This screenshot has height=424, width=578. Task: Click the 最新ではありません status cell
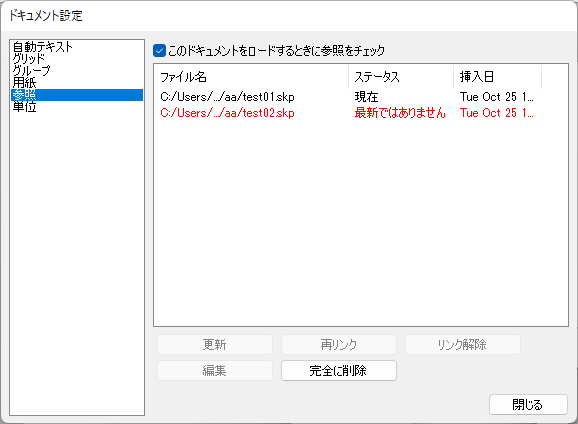(x=400, y=113)
